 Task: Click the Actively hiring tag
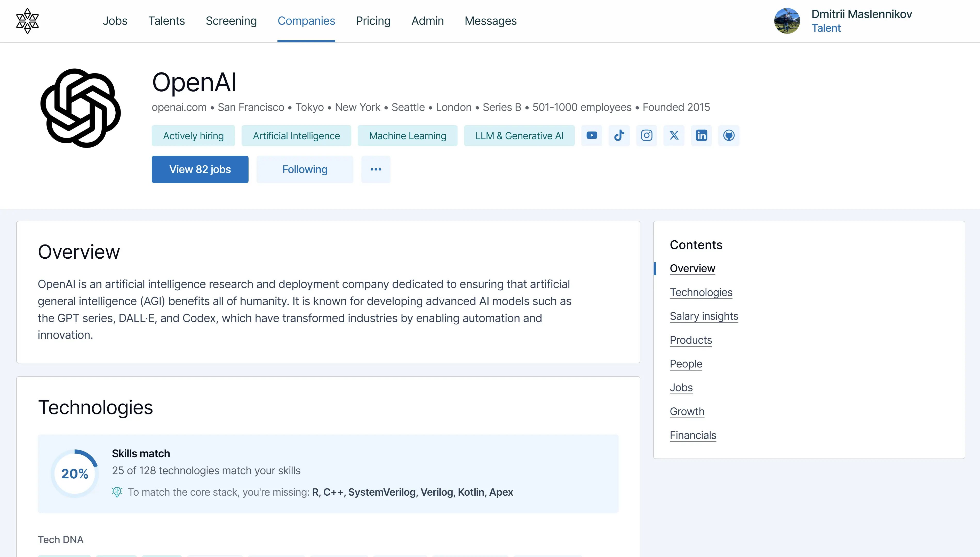(x=193, y=136)
